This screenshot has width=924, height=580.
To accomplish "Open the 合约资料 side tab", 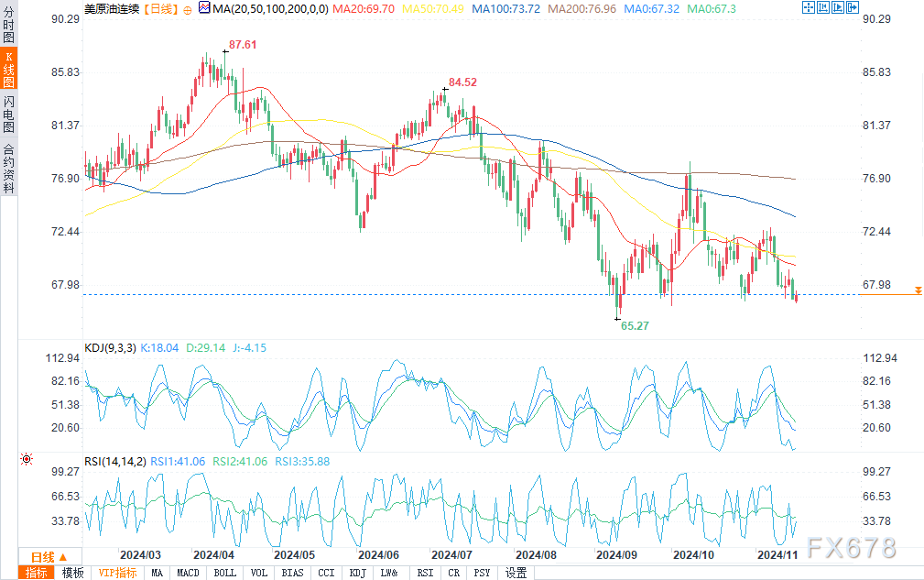I will 8,168.
